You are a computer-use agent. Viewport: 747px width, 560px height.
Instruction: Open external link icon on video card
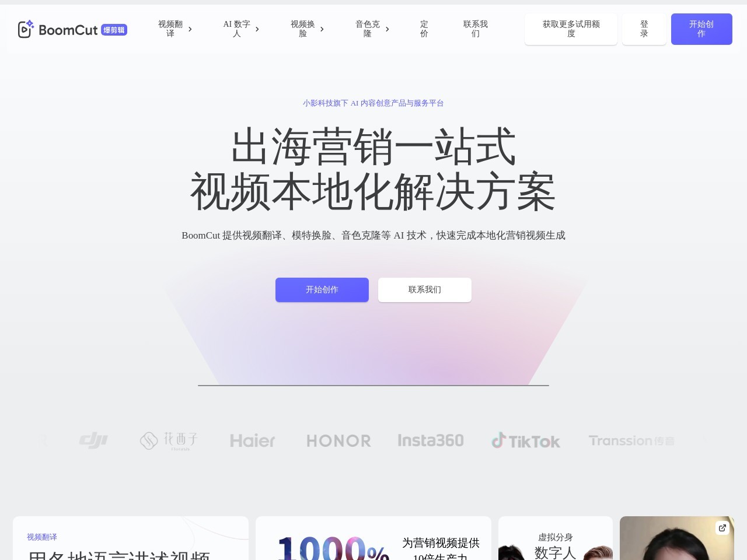(x=722, y=528)
